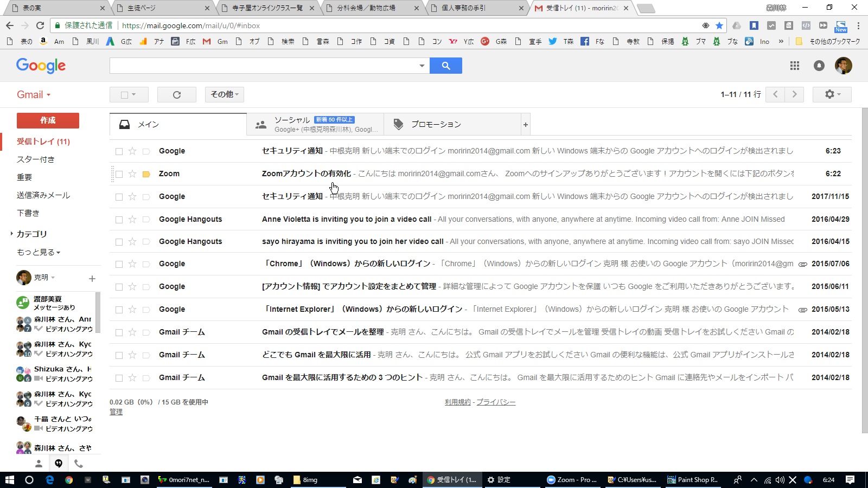Viewport: 868px width, 488px height.
Task: Switch to メイン inbox tab
Action: tap(178, 125)
